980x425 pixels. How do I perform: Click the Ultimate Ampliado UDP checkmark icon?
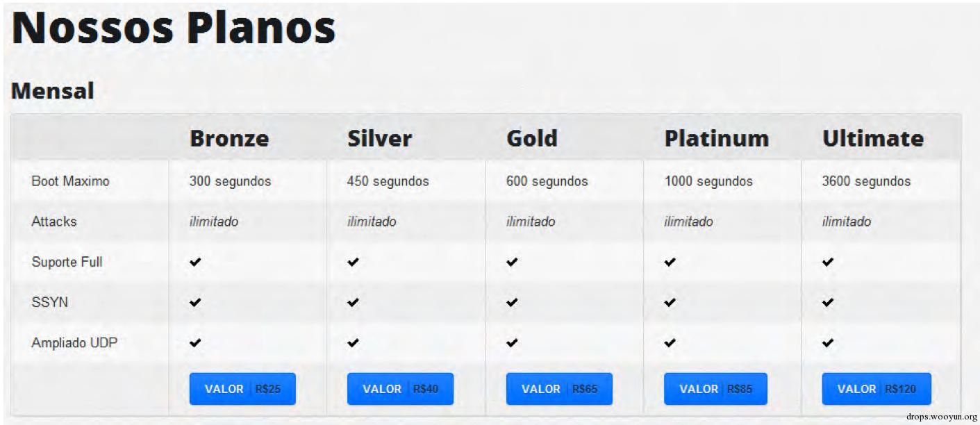pos(828,342)
